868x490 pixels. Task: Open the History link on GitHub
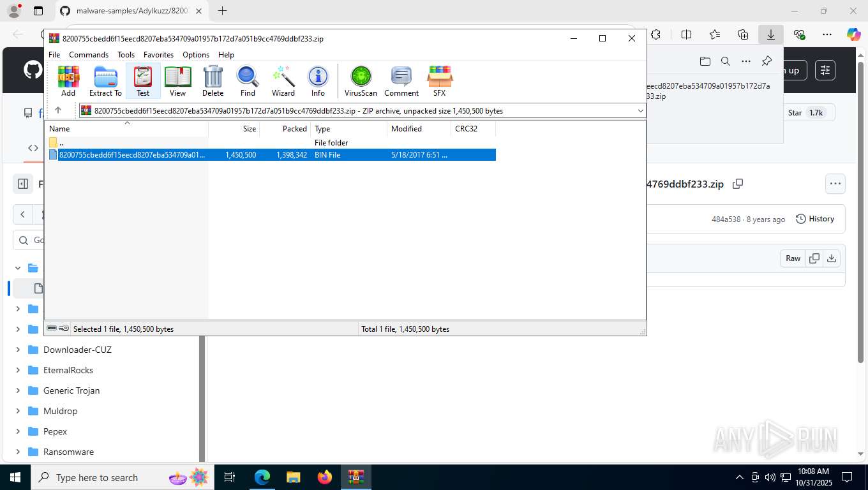[x=815, y=219]
